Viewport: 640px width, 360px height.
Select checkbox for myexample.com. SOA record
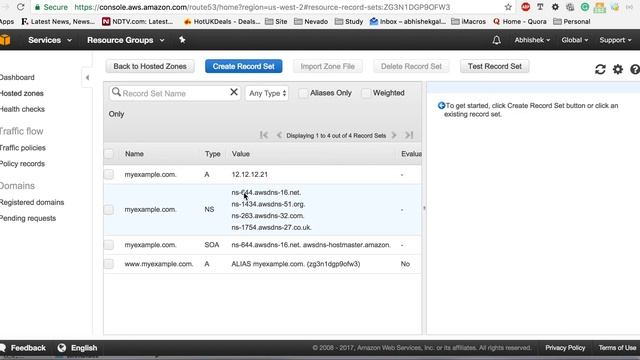click(109, 245)
